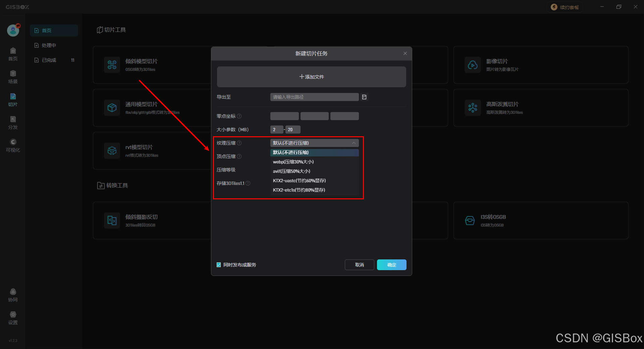Open 协同 section in sidebar
The height and width of the screenshot is (349, 644).
(13, 295)
